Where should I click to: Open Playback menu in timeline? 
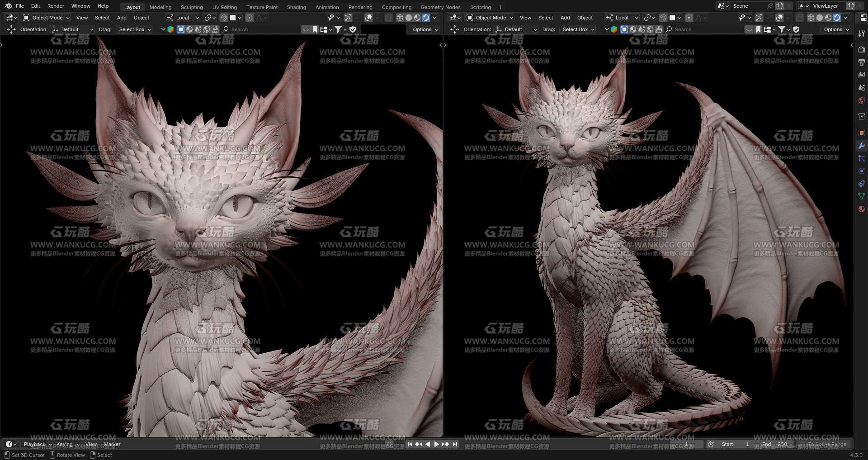pyautogui.click(x=38, y=444)
